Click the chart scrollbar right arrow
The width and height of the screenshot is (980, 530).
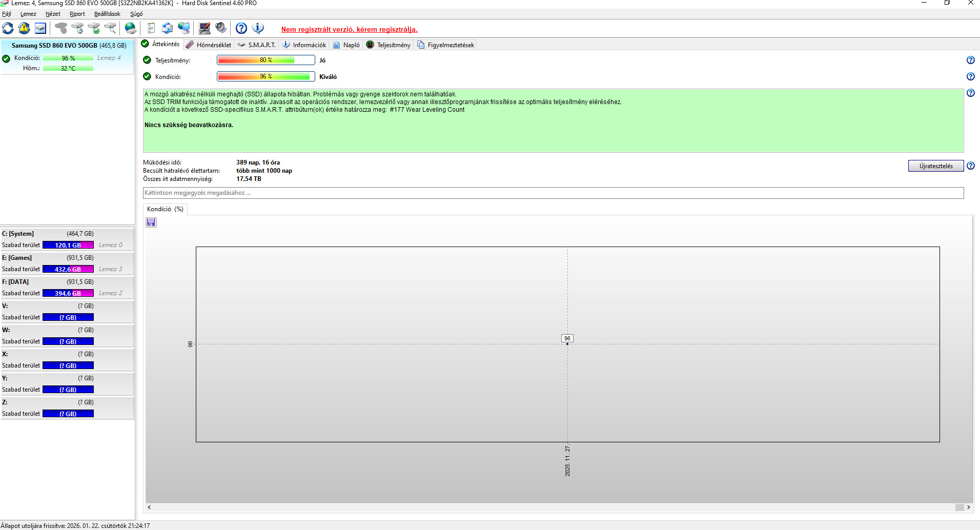[969, 507]
